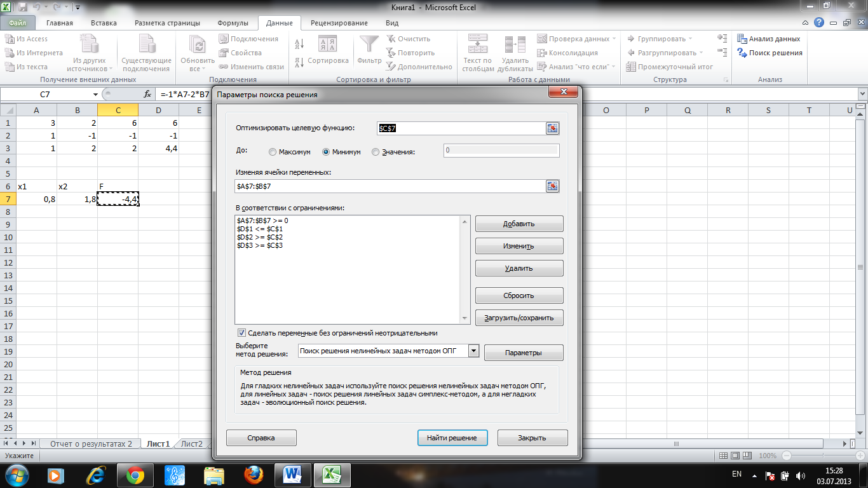Click Data Analysis (Анализ данных)
This screenshot has height=488, width=868.
click(x=768, y=39)
